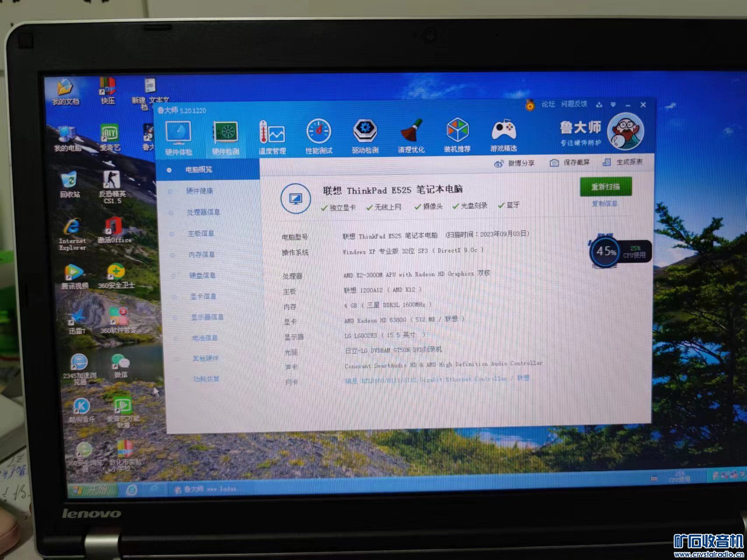Open 迅雷7 desktop shortcut

(x=77, y=322)
